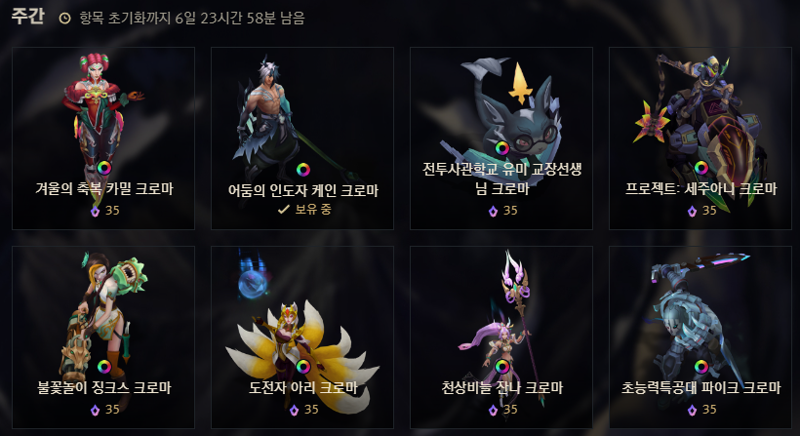Click the 주간 section heading
The width and height of the screenshot is (800, 436).
point(28,16)
